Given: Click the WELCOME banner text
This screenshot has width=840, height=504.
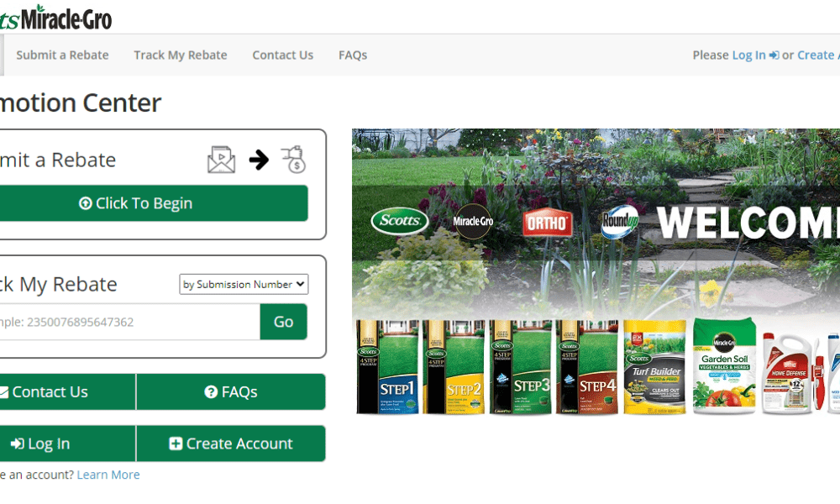Looking at the screenshot, I should [748, 223].
